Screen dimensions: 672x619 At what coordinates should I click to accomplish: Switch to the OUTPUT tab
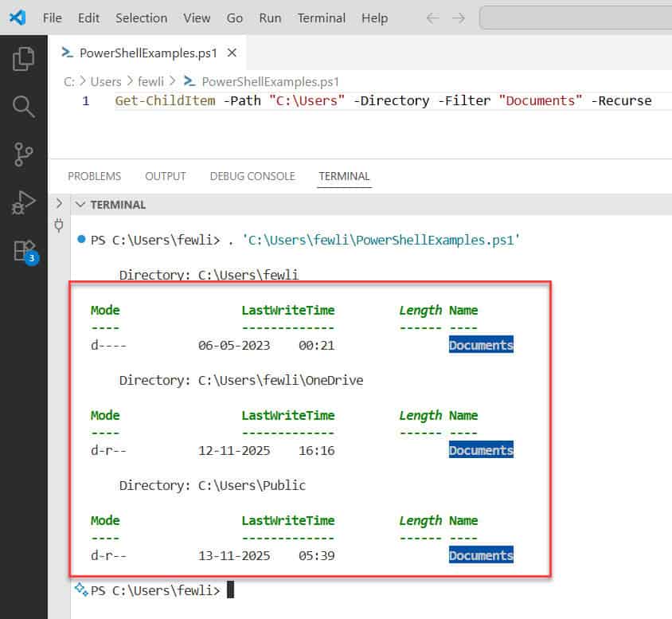click(x=165, y=176)
